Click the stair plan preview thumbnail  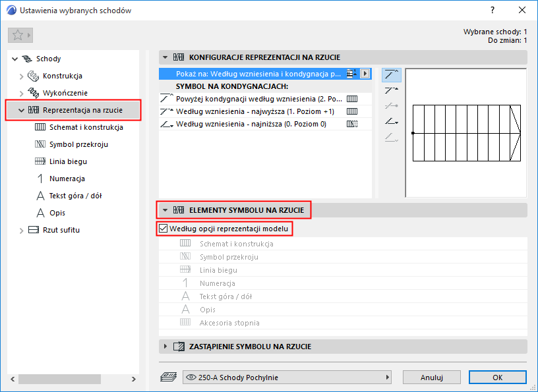[466, 132]
